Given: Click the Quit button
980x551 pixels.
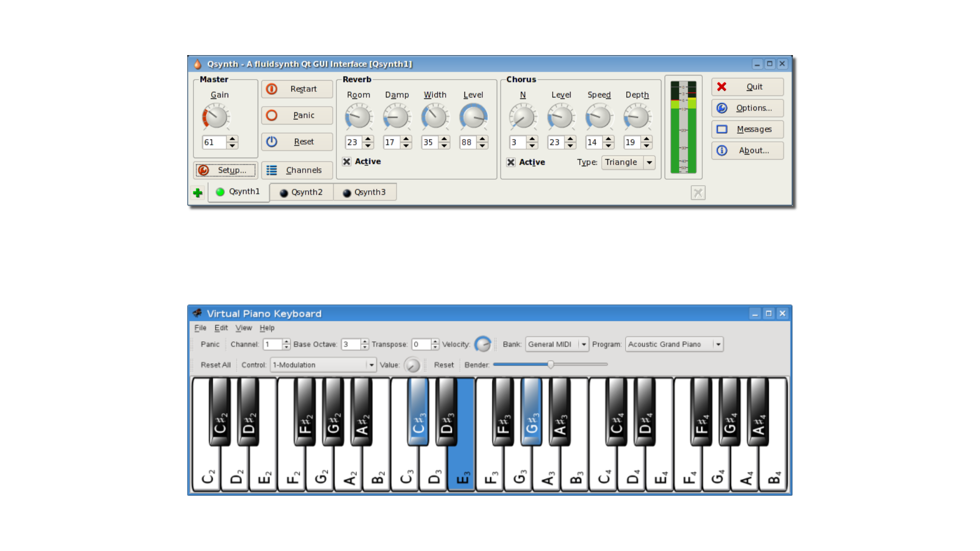Looking at the screenshot, I should coord(747,87).
